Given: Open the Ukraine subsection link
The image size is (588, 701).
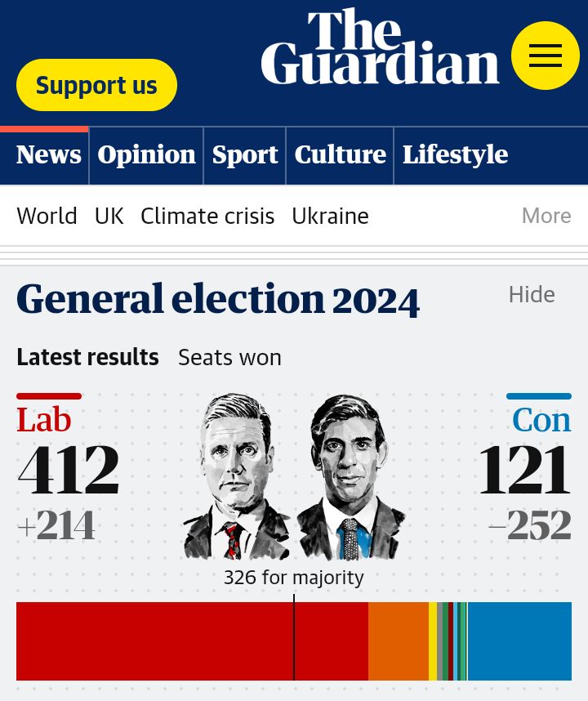Looking at the screenshot, I should (330, 216).
